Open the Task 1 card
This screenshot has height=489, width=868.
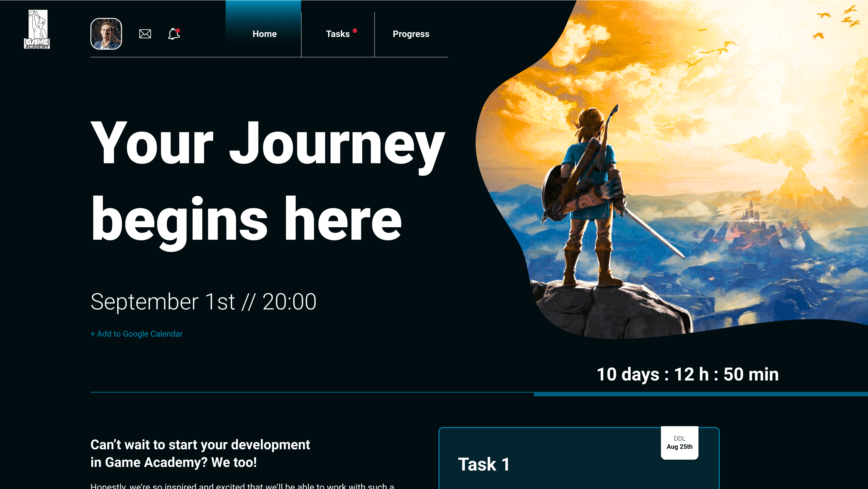point(579,458)
